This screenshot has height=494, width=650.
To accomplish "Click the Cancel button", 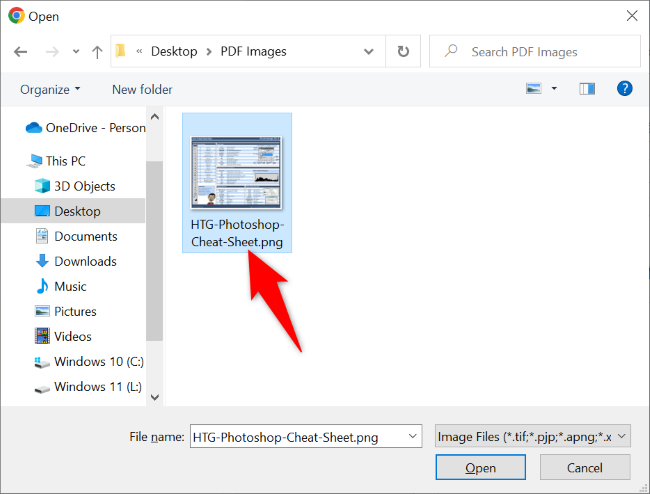I will tap(585, 467).
